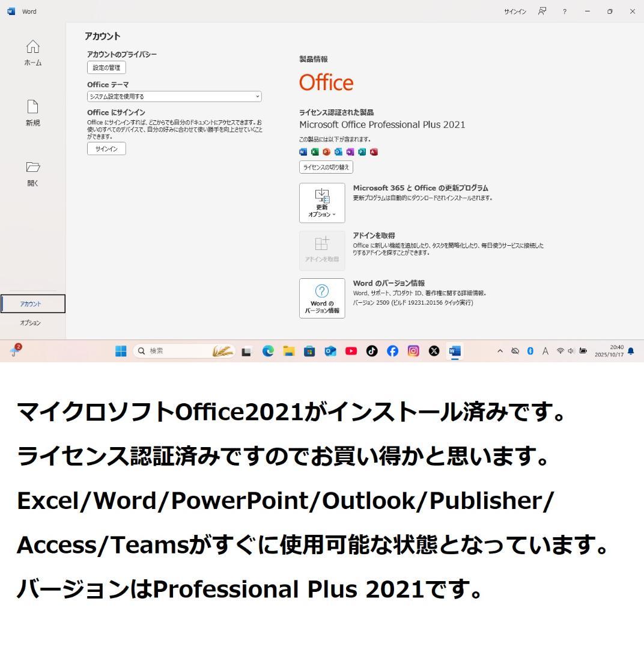
Task: Open X app from the taskbar
Action: click(x=434, y=351)
